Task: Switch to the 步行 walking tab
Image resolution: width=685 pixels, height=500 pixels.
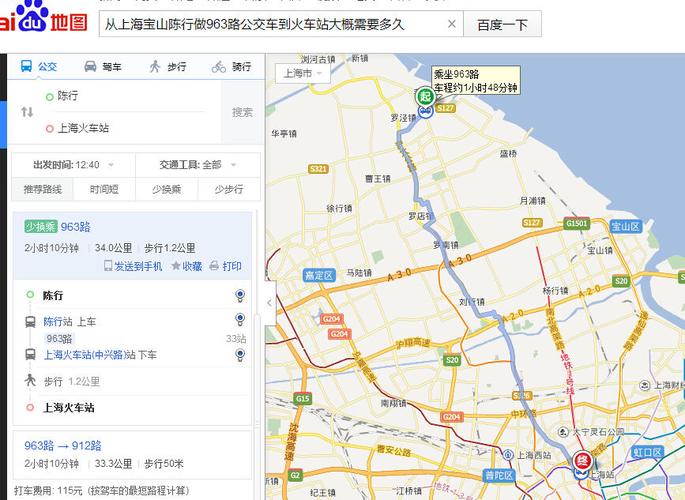Action: pos(168,66)
